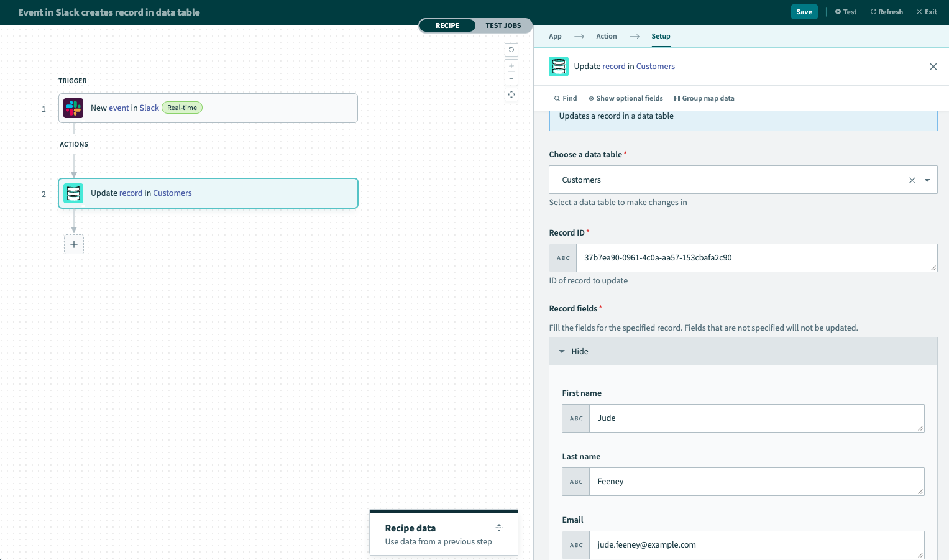The width and height of the screenshot is (949, 560).
Task: Go to the Action tab
Action: point(606,36)
